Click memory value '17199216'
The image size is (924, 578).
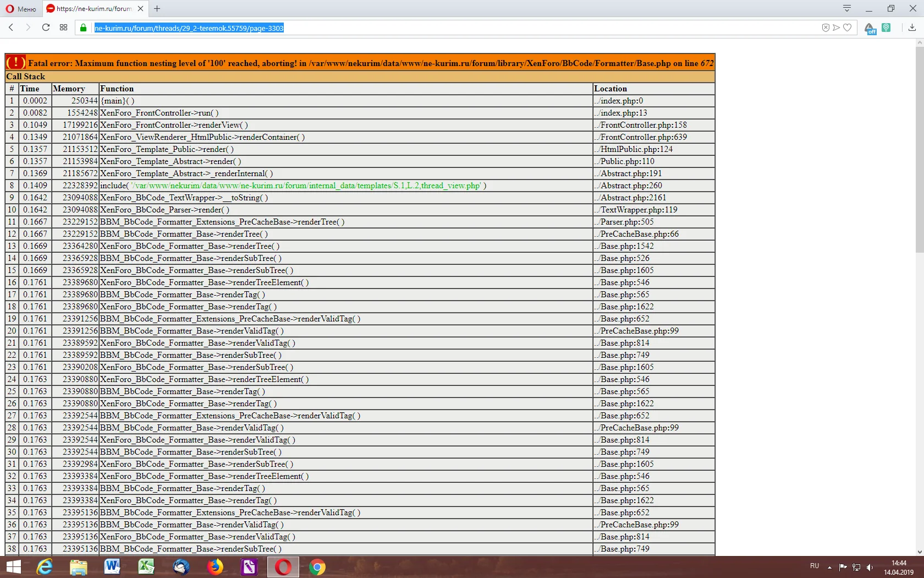click(80, 125)
